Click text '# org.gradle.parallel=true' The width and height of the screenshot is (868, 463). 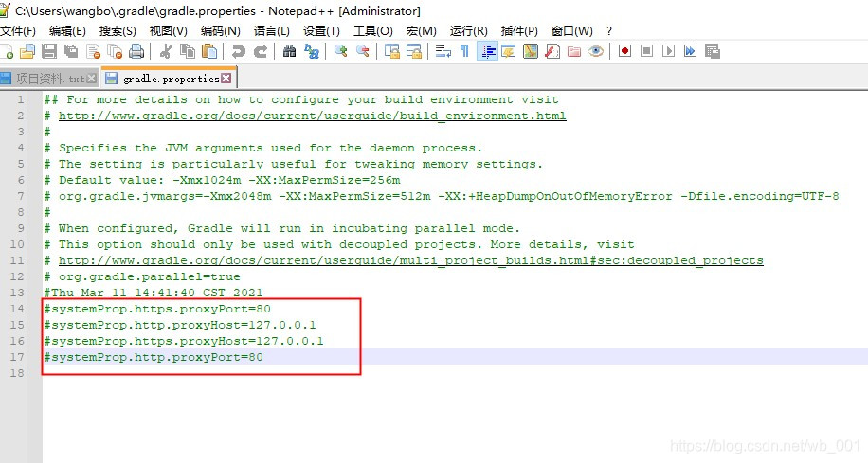(142, 276)
